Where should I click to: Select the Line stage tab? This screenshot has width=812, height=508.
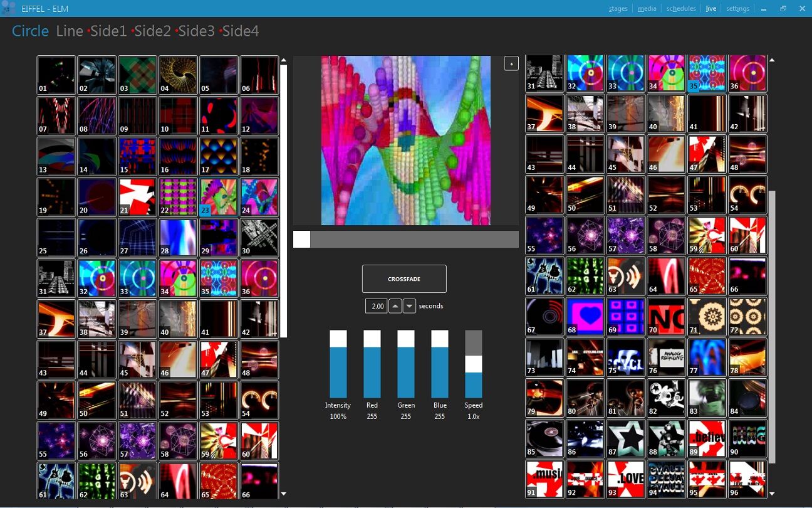click(x=70, y=31)
